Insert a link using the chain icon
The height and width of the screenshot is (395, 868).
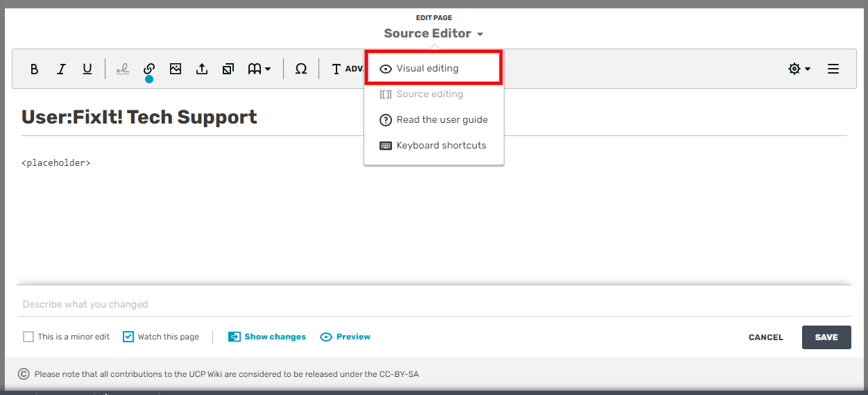point(149,69)
